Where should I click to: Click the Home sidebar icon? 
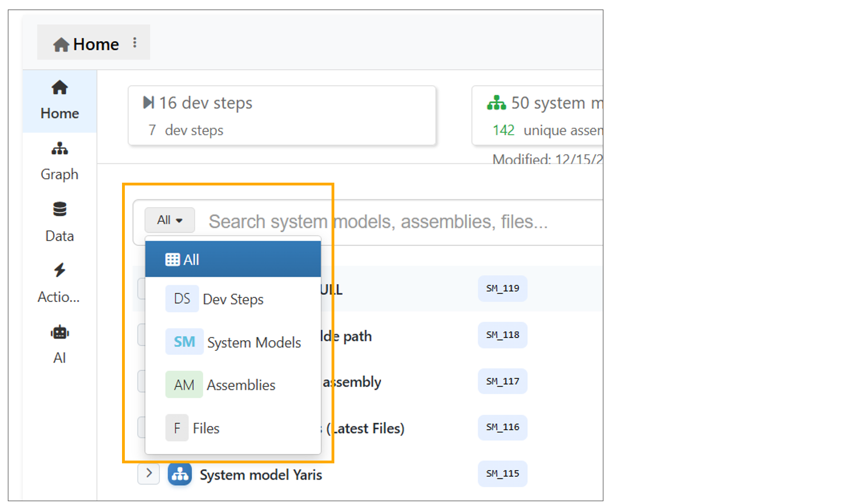click(x=60, y=88)
